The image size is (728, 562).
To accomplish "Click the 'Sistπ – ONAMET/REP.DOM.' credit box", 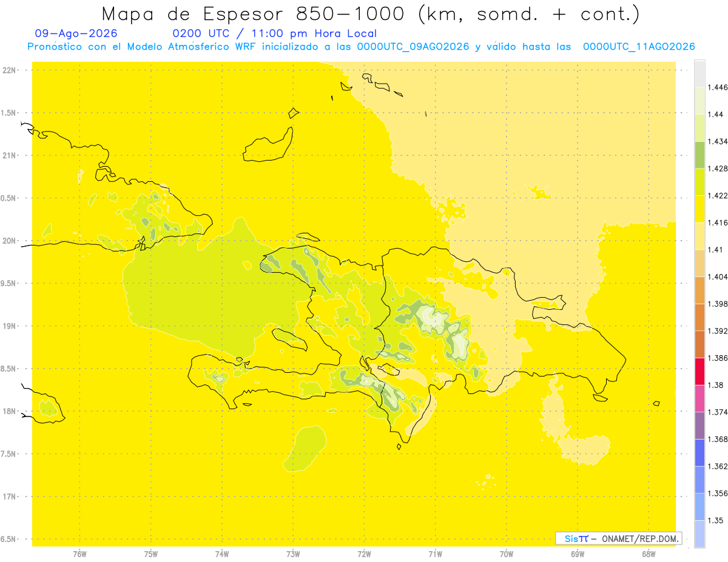I will point(619,538).
